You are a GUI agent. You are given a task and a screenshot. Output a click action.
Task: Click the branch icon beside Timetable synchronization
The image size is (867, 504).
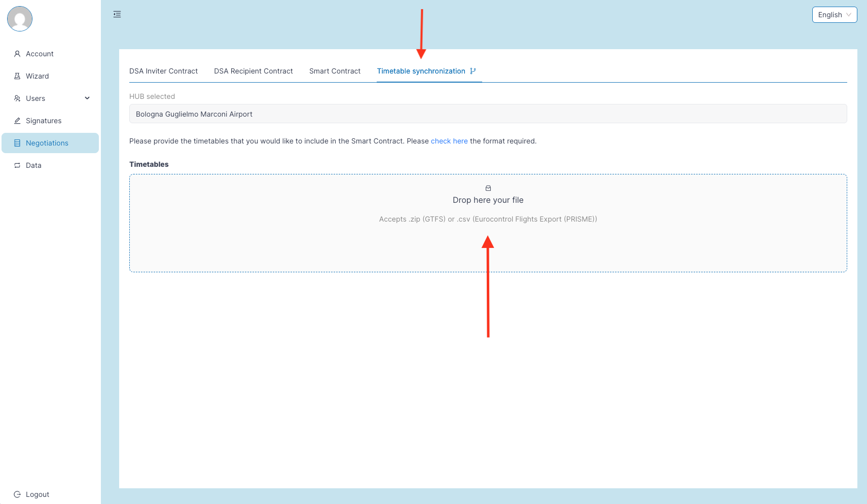pyautogui.click(x=473, y=71)
